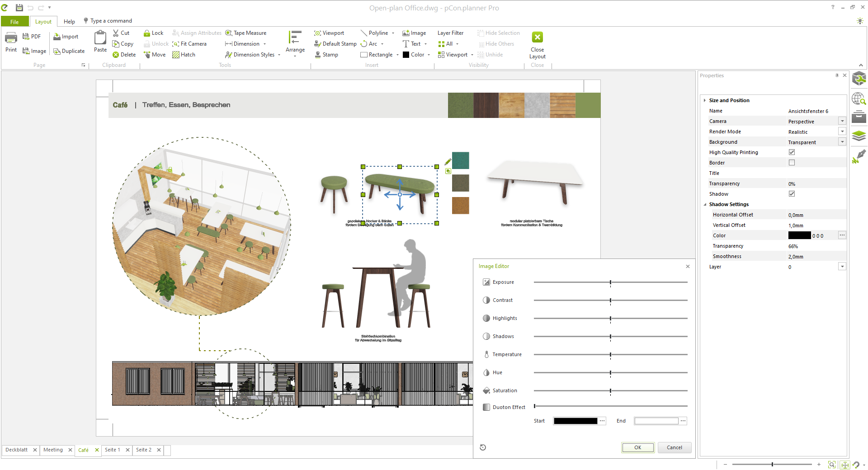Activate the Tape Measure tool
Viewport: 868px width, 470px height.
tap(246, 33)
